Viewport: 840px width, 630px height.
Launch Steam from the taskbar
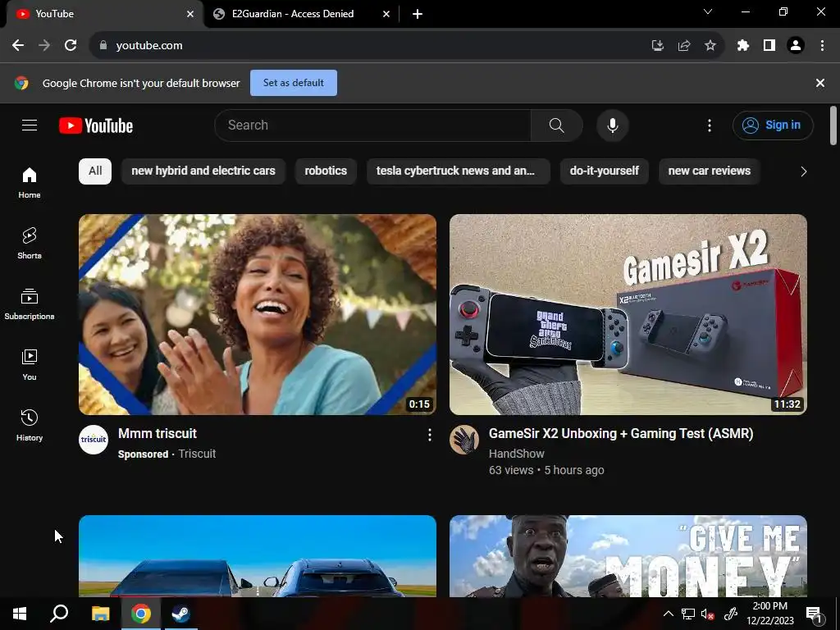coord(180,614)
